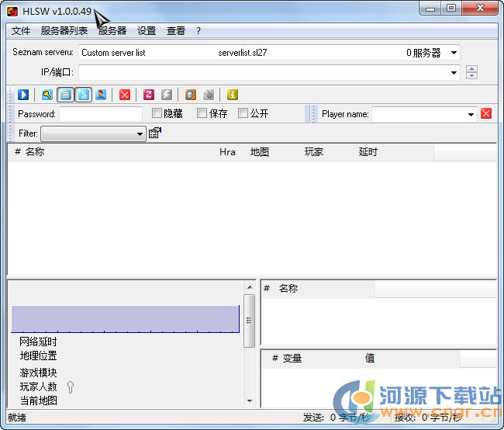This screenshot has width=504, height=430.
Task: Click in the Password input field
Action: [101, 114]
